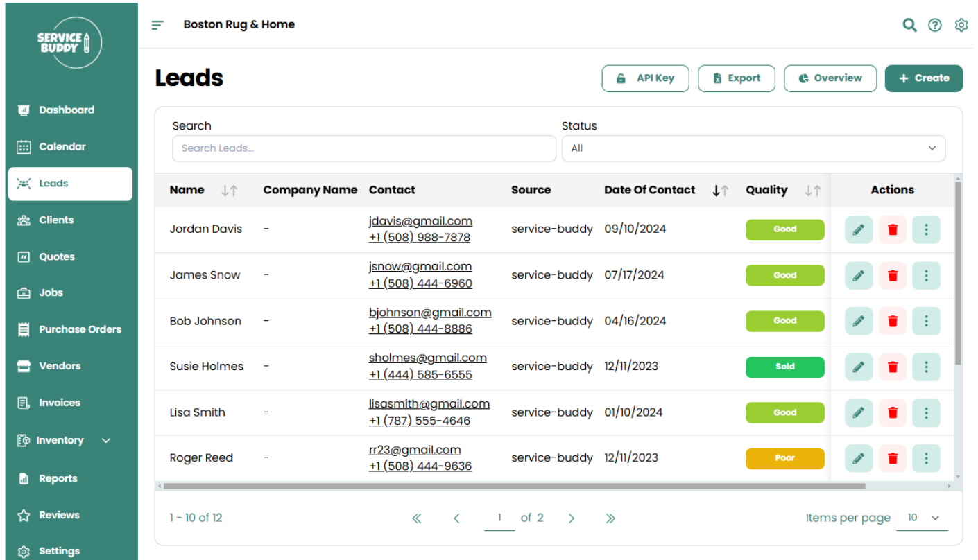Screen dimensions: 978x560
Task: Create a new lead
Action: click(924, 78)
